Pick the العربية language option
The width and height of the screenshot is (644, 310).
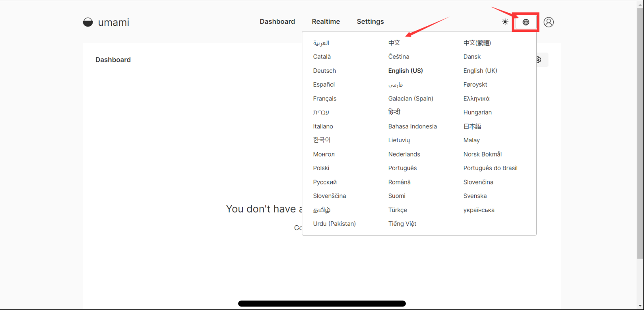[x=321, y=43]
